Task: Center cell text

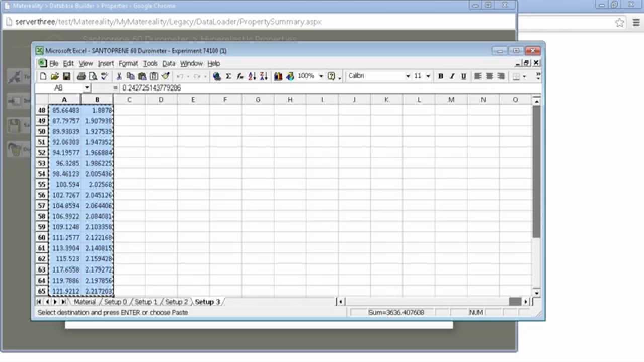Action: click(490, 76)
